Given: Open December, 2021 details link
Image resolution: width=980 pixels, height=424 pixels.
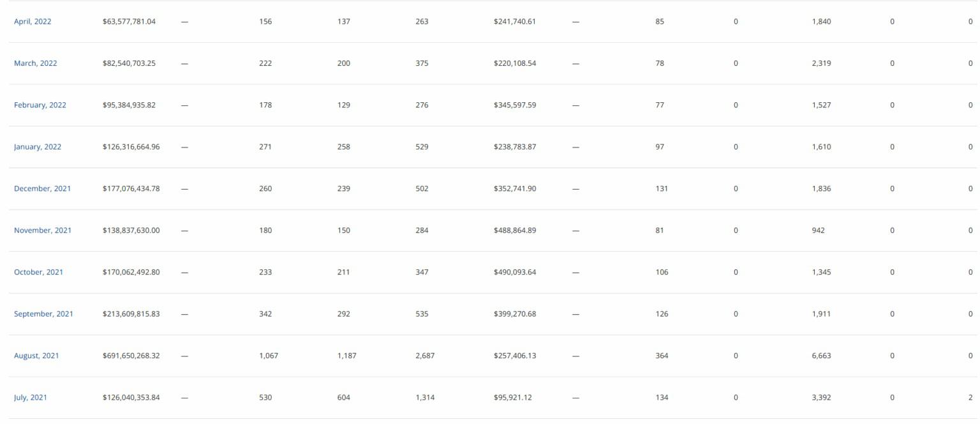Looking at the screenshot, I should [43, 188].
